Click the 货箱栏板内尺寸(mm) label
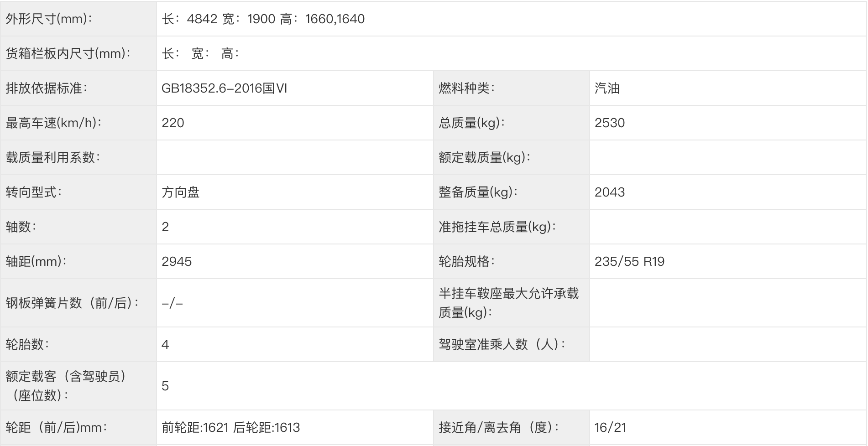The height and width of the screenshot is (446, 868). [68, 53]
